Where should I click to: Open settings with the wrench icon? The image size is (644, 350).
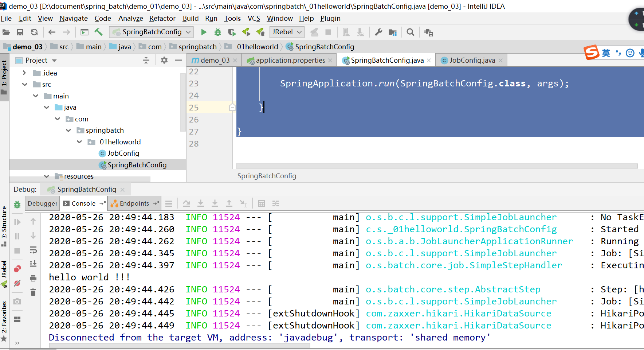point(378,32)
